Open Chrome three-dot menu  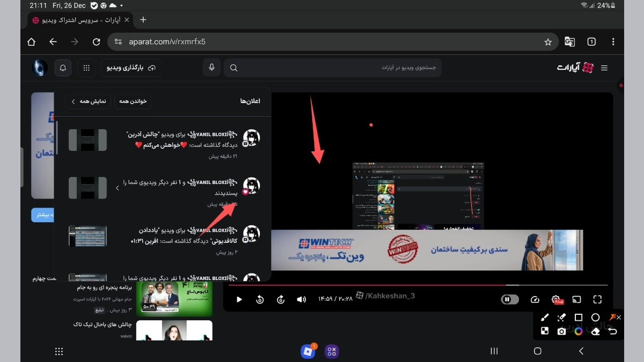tap(613, 42)
